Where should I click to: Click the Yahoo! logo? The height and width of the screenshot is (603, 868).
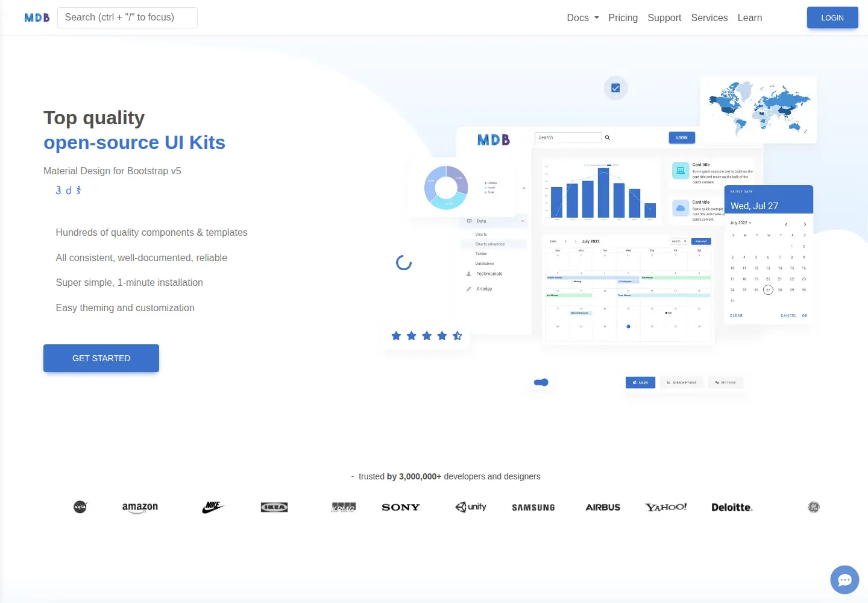pyautogui.click(x=666, y=507)
